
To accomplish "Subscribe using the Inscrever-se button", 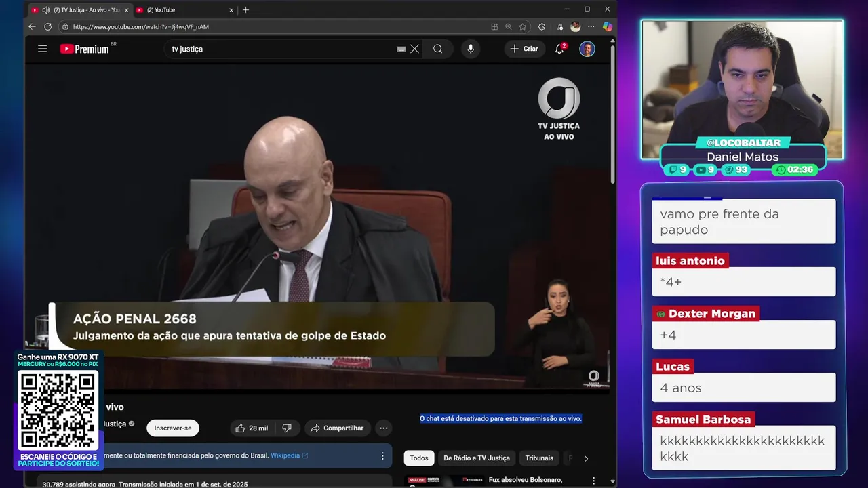I will click(172, 428).
